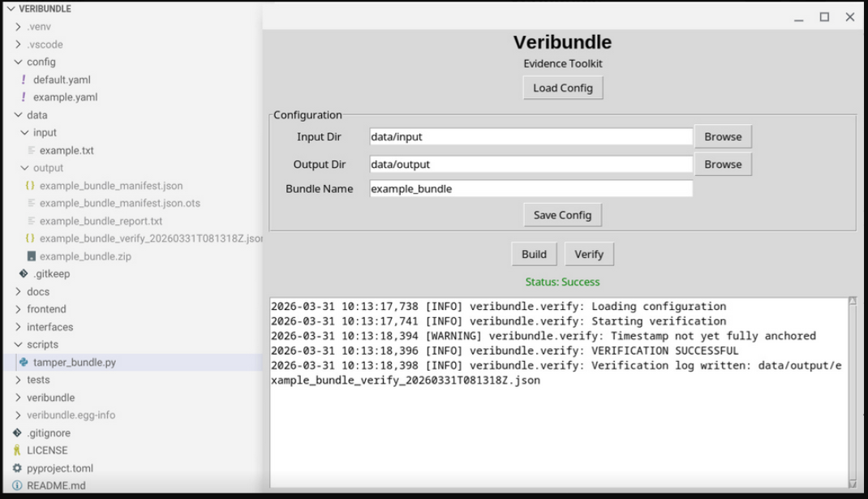Screen dimensions: 868x499
Task: Focus the Output Dir text field
Action: [x=531, y=165]
